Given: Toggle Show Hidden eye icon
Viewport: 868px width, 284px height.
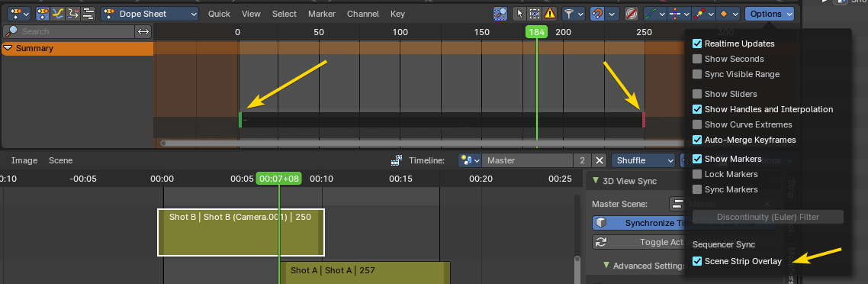Looking at the screenshot, I should (535, 13).
